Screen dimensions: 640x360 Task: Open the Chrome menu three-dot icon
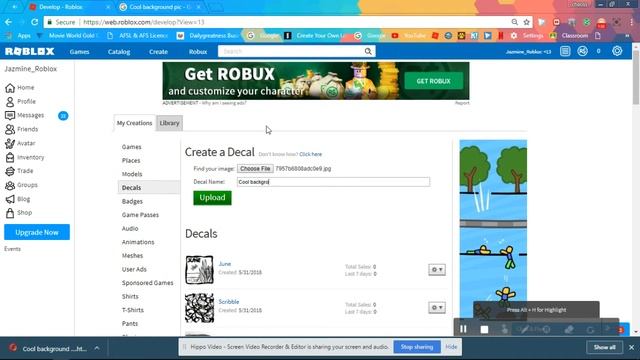tap(631, 22)
